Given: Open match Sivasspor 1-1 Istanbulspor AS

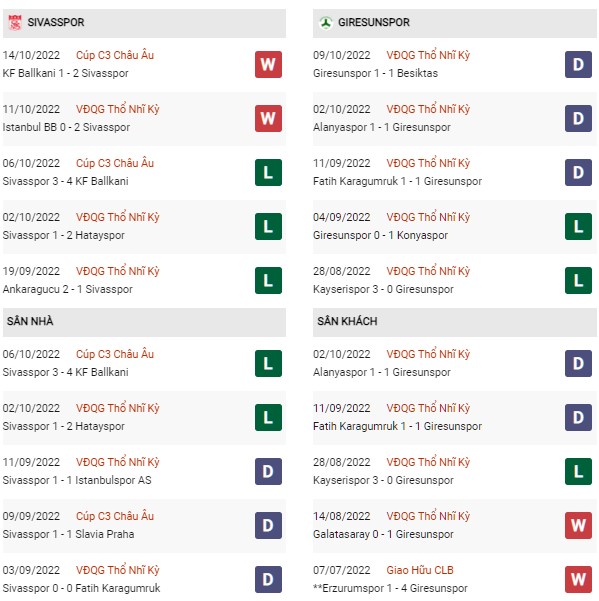Looking at the screenshot, I should (x=77, y=480).
